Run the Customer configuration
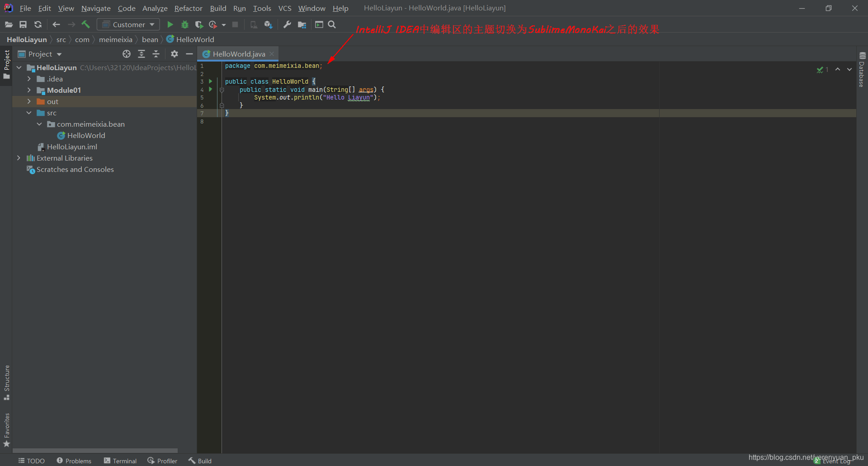Image resolution: width=868 pixels, height=466 pixels. [x=170, y=24]
